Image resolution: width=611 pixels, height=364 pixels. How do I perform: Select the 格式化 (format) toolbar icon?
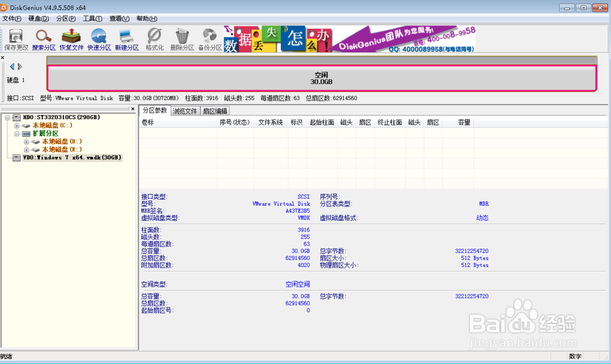pos(154,38)
